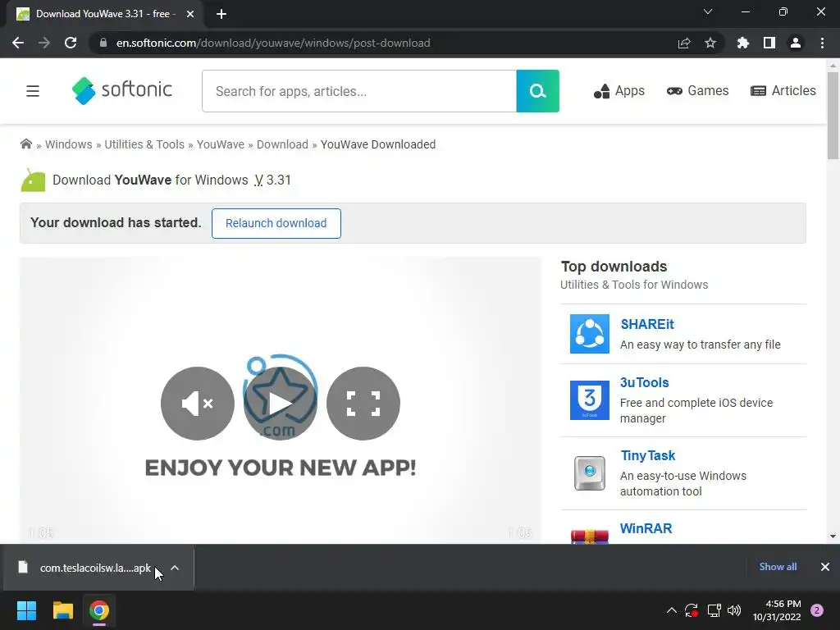The width and height of the screenshot is (840, 630).
Task: Open the WinRAR link
Action: tap(646, 528)
